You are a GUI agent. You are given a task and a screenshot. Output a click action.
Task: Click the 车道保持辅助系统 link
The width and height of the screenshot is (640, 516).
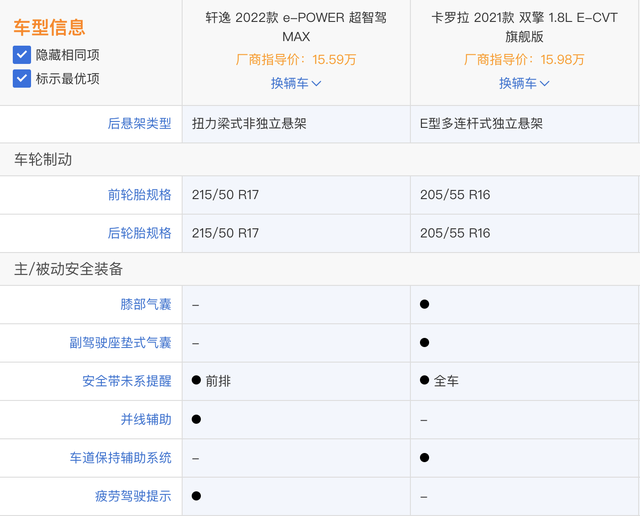pos(120,458)
